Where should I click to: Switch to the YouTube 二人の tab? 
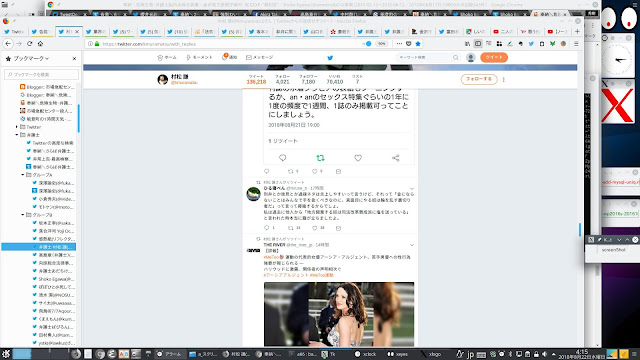pos(502,31)
